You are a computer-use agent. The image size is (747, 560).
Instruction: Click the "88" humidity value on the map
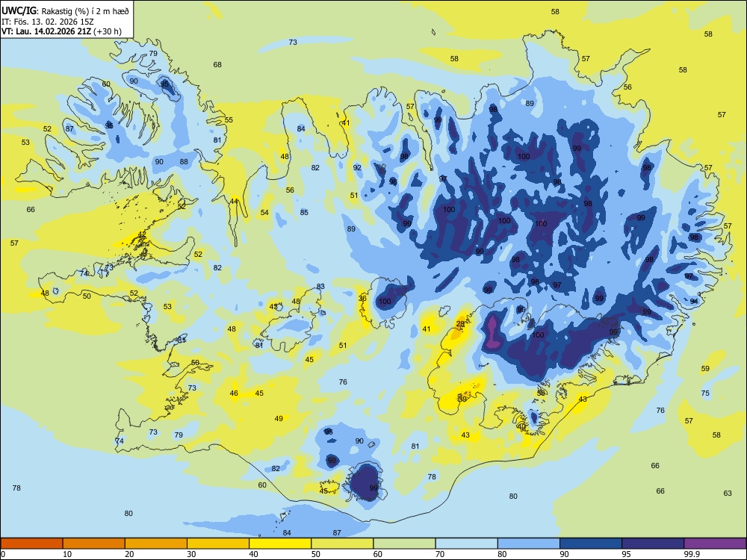[184, 161]
